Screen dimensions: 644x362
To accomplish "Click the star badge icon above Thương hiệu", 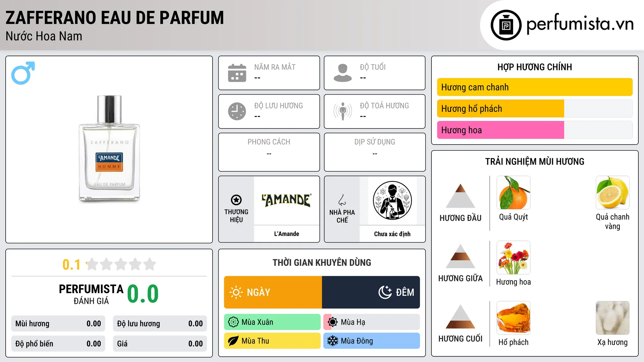I will point(236,200).
